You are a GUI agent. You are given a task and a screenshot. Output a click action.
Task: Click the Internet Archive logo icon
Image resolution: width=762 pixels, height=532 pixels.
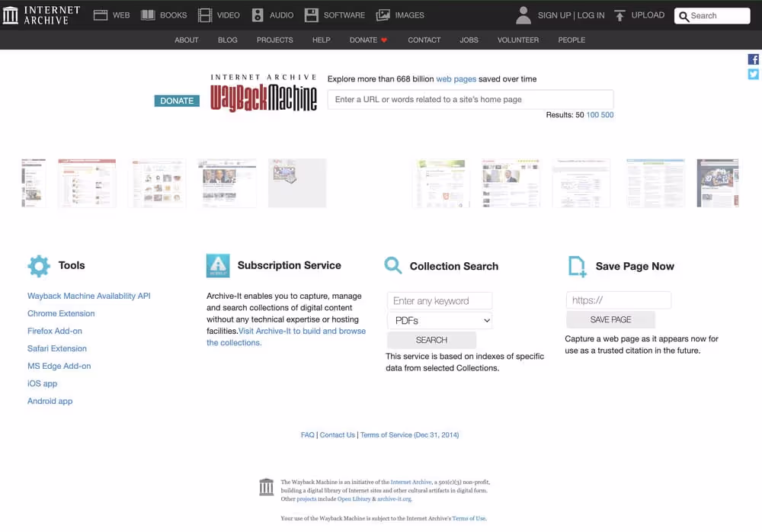10,15
